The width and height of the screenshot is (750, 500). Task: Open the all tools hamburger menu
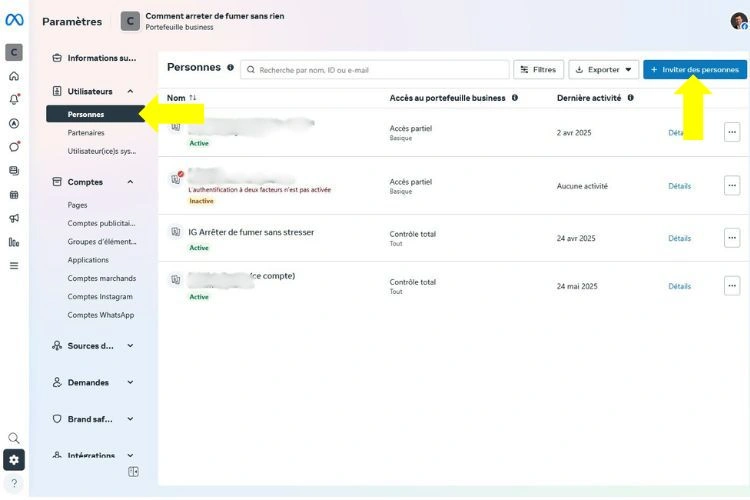[x=14, y=266]
